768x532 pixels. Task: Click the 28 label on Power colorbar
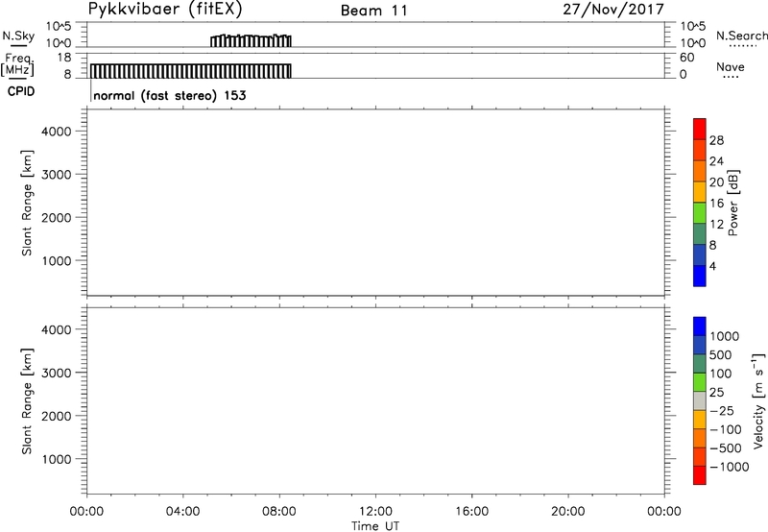tap(716, 140)
